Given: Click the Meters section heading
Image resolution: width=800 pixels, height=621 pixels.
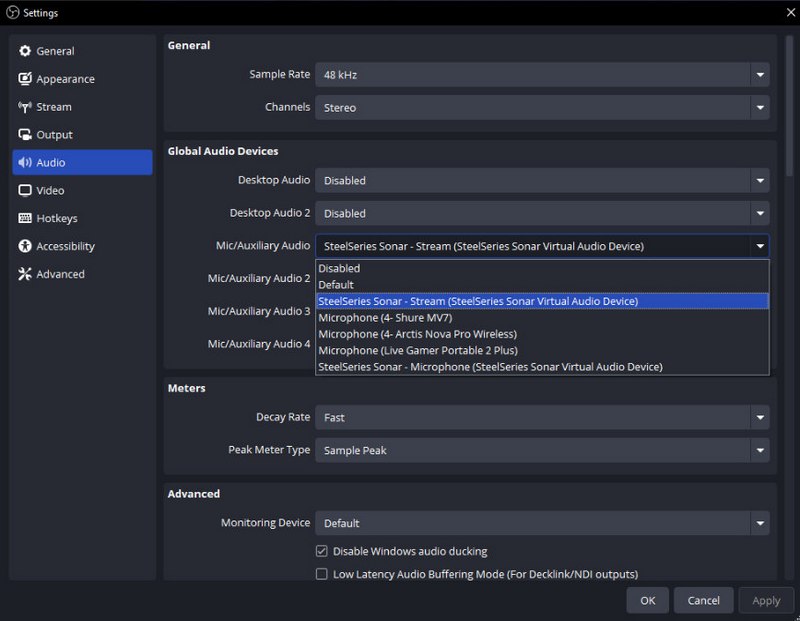Looking at the screenshot, I should (186, 388).
